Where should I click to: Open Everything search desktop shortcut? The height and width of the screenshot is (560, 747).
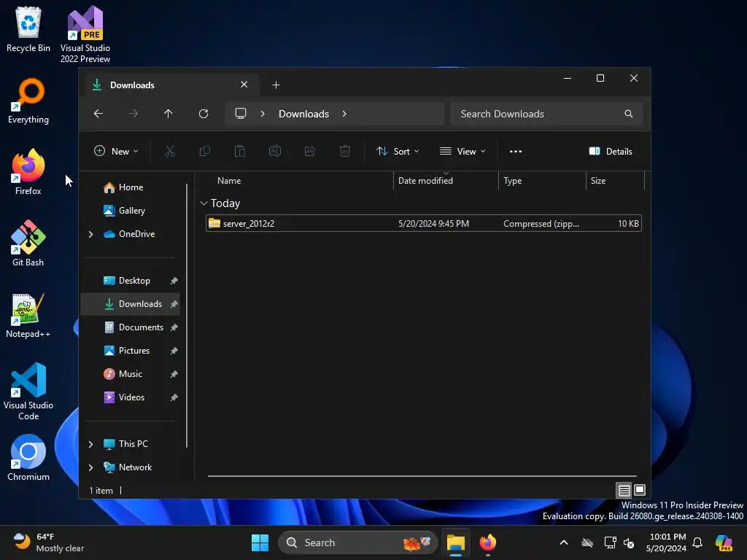[x=28, y=101]
